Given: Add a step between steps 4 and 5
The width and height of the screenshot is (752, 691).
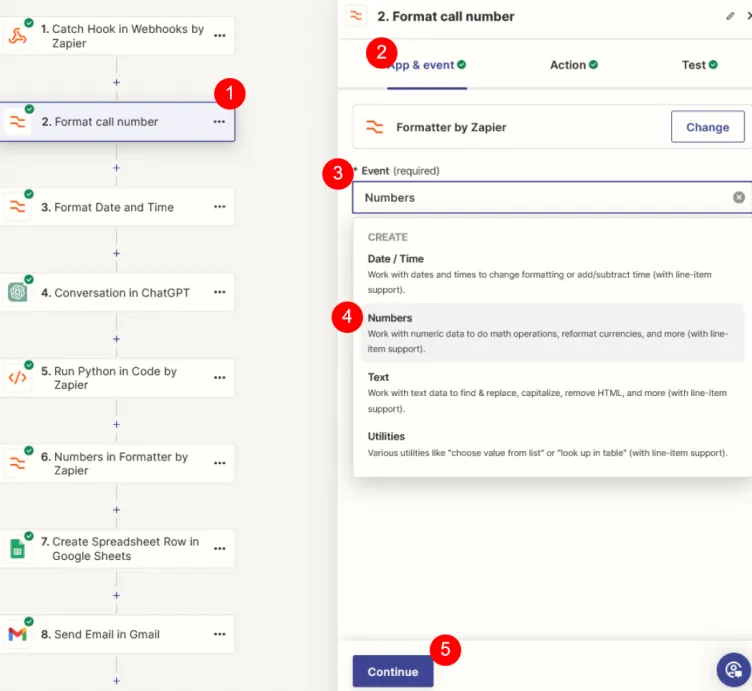Looking at the screenshot, I should pyautogui.click(x=117, y=339).
